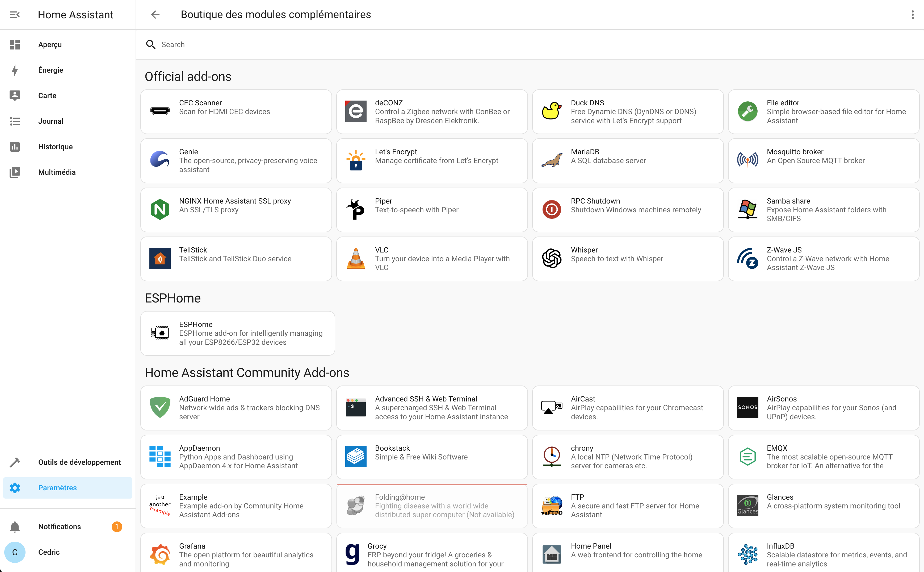Click the RPC Shutdown power icon
Viewport: 924px width, 572px height.
pos(551,209)
